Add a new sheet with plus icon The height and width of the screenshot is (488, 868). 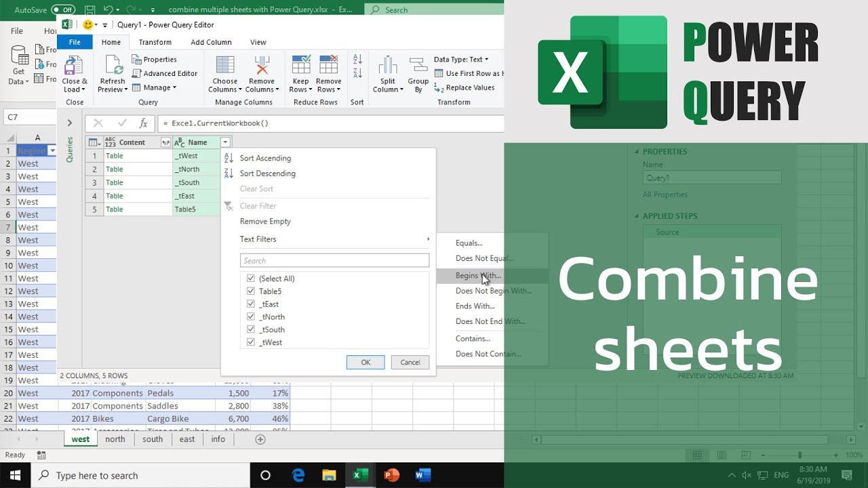pos(260,439)
